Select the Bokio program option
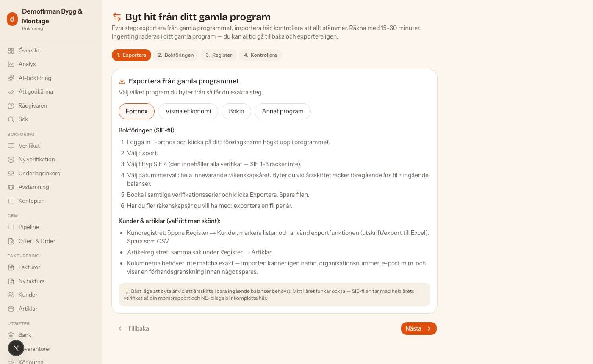Screen dimensions: 593x364 coord(236,111)
